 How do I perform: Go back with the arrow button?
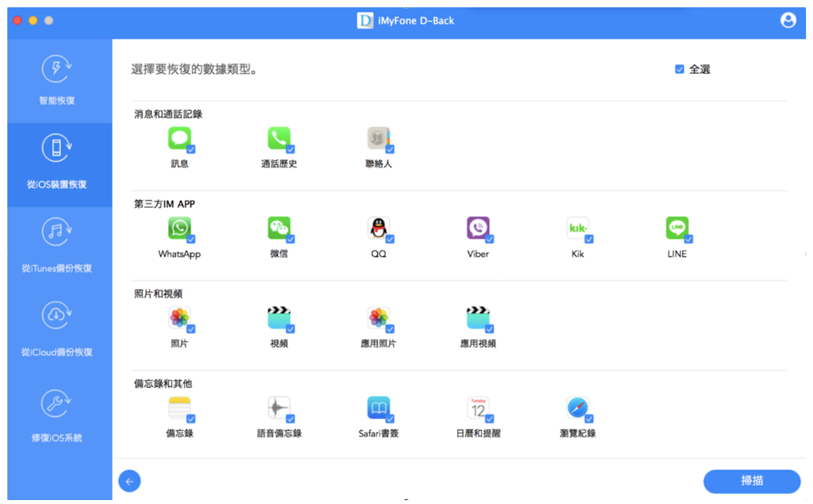(129, 481)
